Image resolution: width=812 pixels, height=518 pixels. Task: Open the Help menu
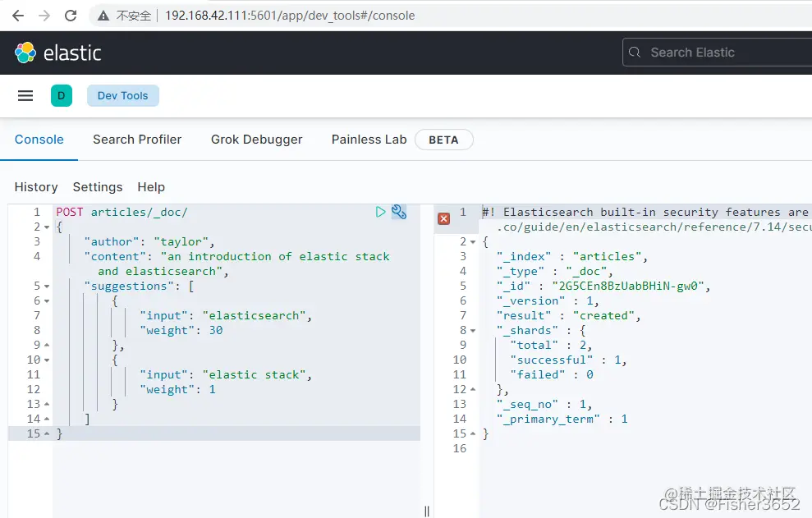click(151, 187)
